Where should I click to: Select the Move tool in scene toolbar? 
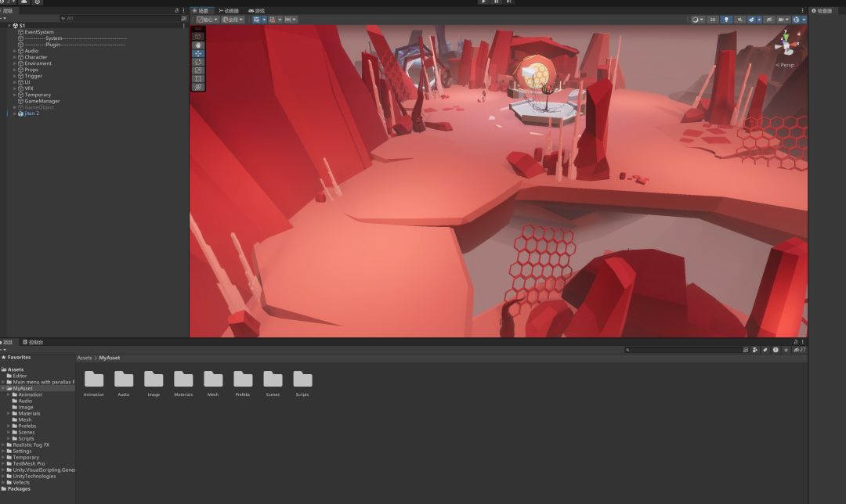(x=198, y=53)
